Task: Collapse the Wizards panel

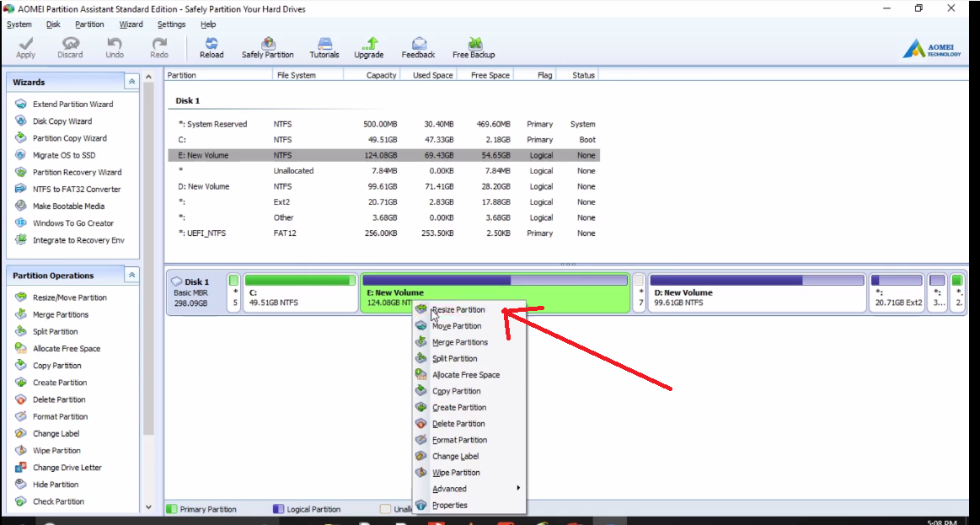Action: pos(132,82)
